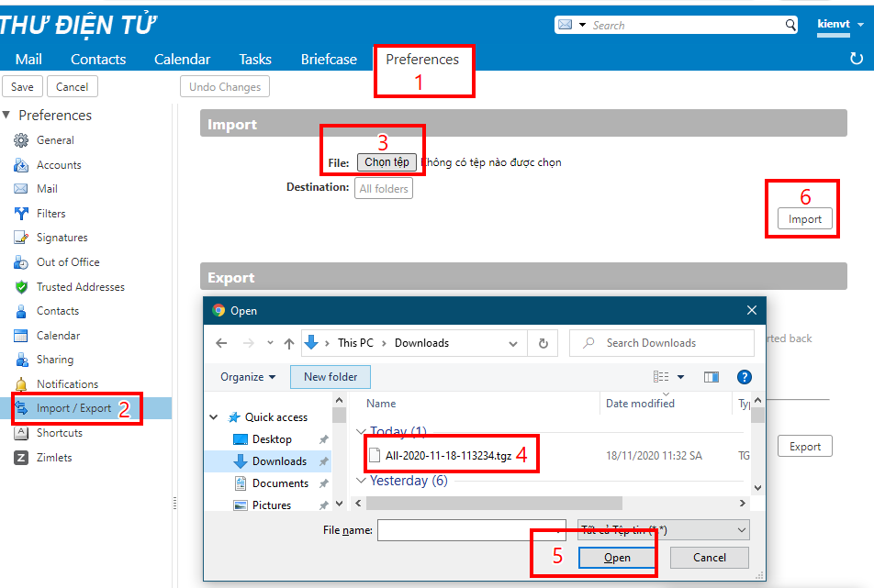The width and height of the screenshot is (874, 588).
Task: Click the Import button
Action: [x=805, y=219]
